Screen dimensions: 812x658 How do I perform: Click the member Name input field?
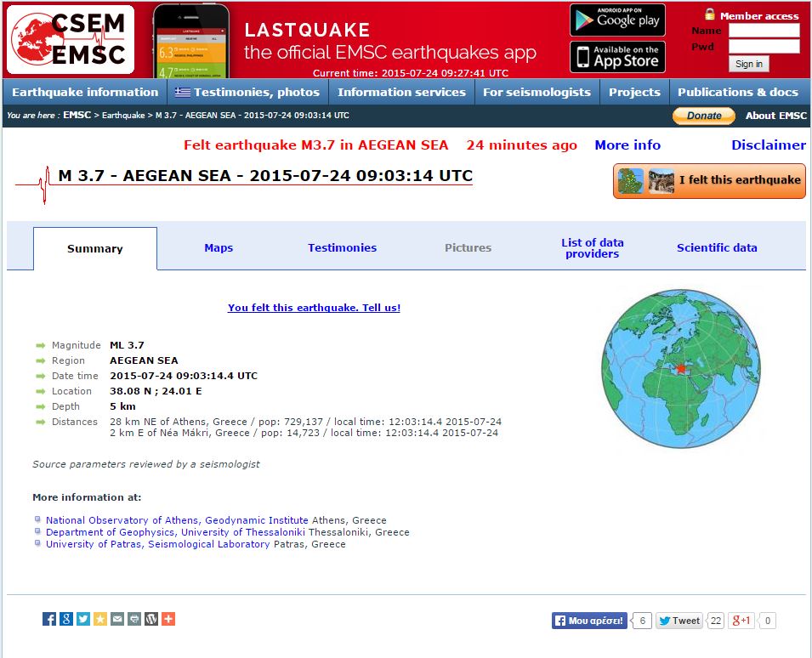pos(764,31)
